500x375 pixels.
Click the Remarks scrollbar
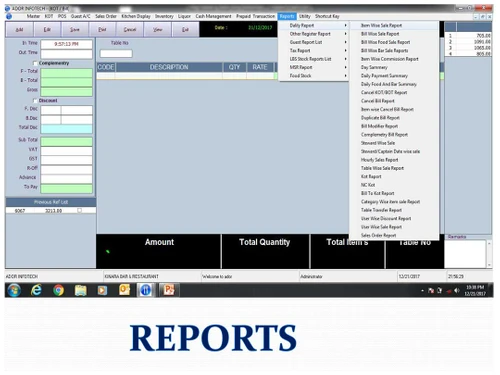click(489, 254)
